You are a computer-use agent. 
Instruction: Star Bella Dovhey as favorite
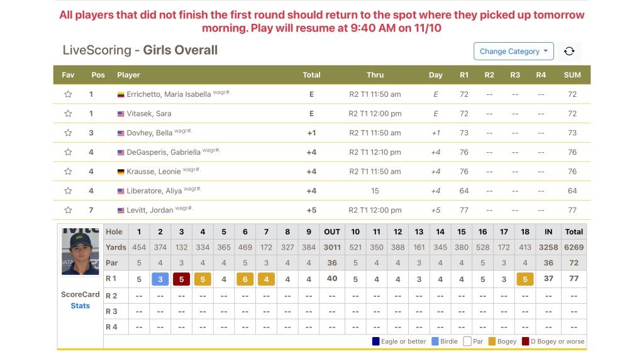(x=68, y=133)
